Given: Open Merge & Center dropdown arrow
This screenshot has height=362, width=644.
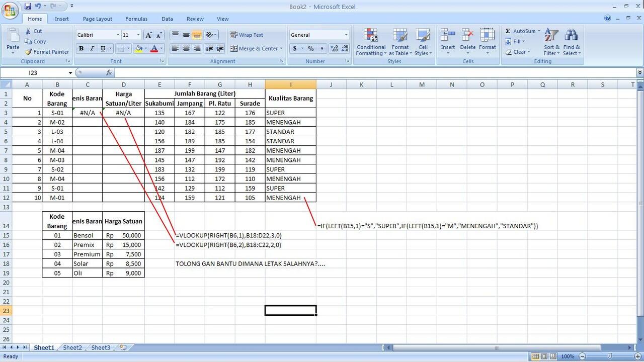Looking at the screenshot, I should 281,49.
